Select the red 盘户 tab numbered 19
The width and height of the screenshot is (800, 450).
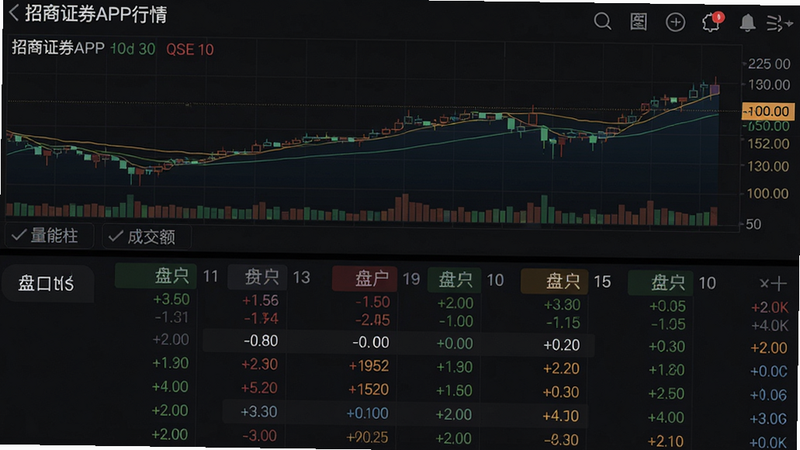366,279
